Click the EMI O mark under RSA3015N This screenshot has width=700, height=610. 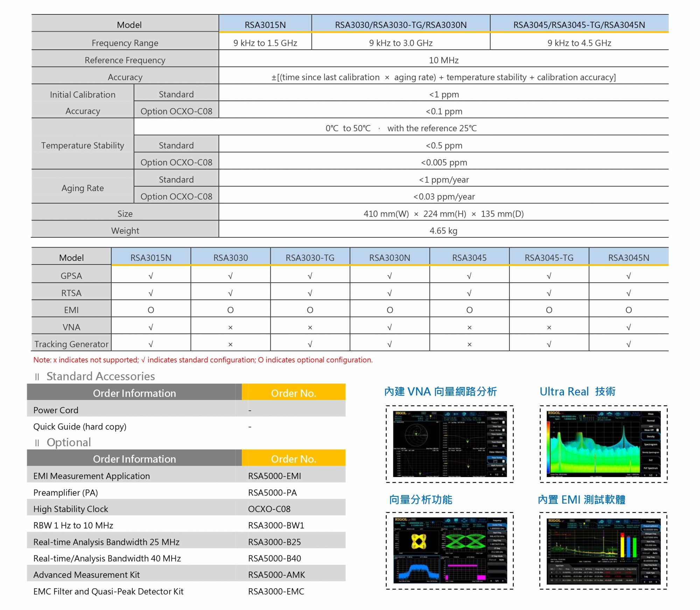click(x=151, y=310)
